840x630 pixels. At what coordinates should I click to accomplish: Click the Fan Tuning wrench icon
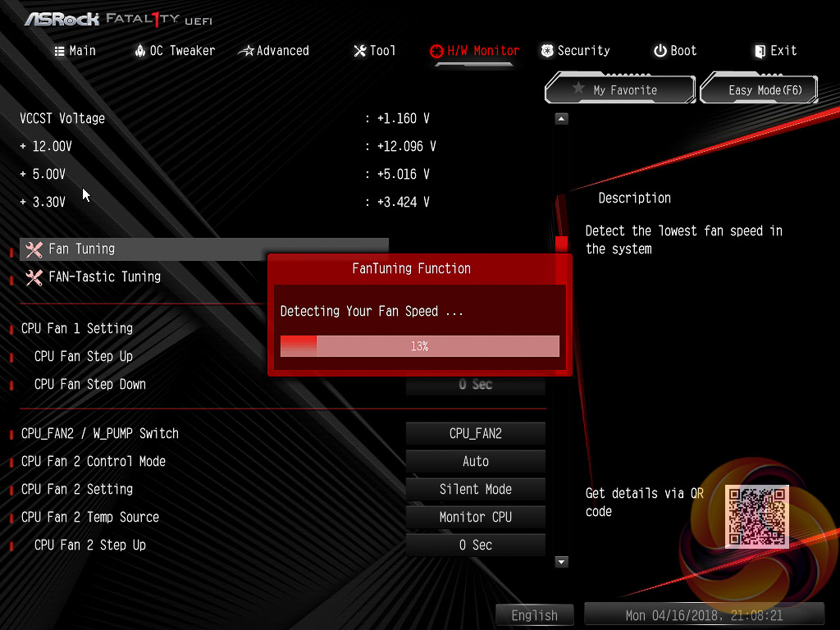point(34,249)
